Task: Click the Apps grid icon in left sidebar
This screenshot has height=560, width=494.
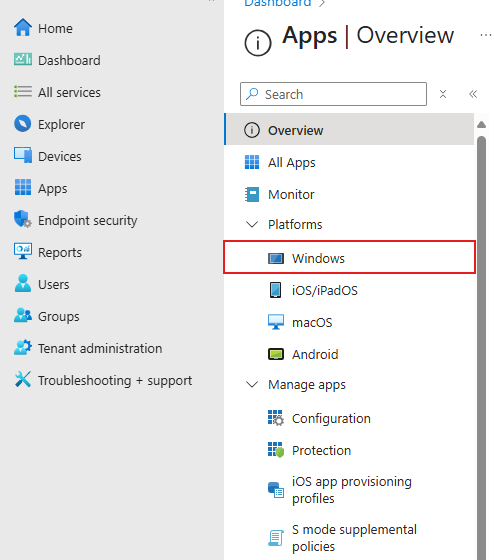Action: (x=23, y=188)
